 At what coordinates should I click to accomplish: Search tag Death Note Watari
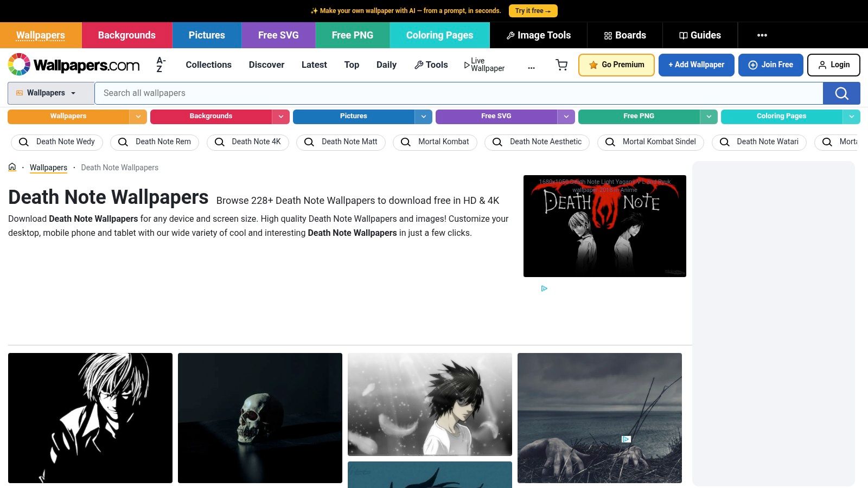click(x=759, y=142)
